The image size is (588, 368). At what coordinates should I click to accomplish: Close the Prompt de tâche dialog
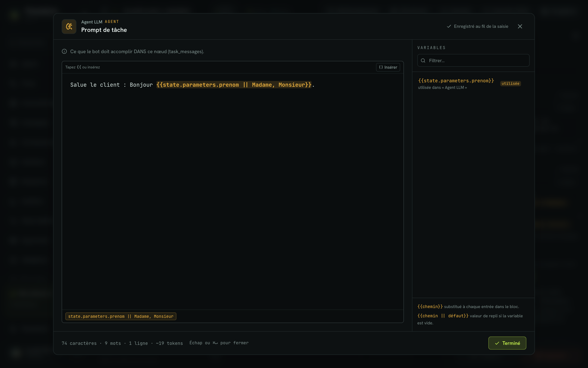coord(520,26)
